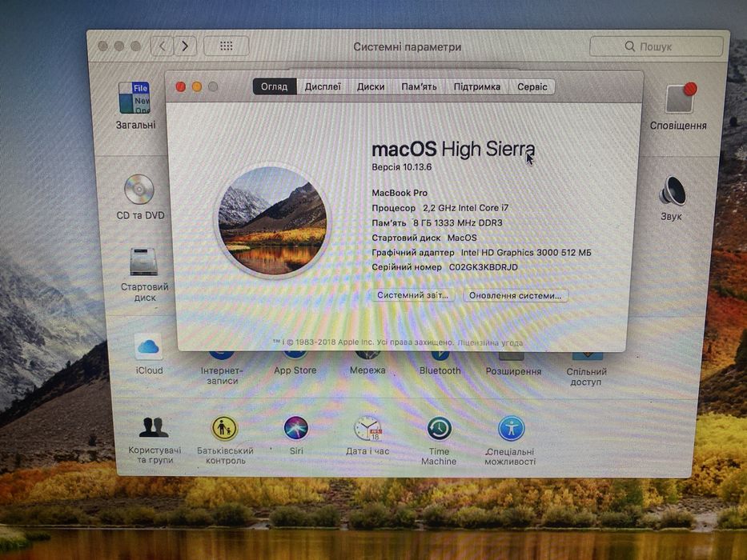Click the Оновлення системи button
Image resolution: width=747 pixels, height=560 pixels.
point(516,296)
